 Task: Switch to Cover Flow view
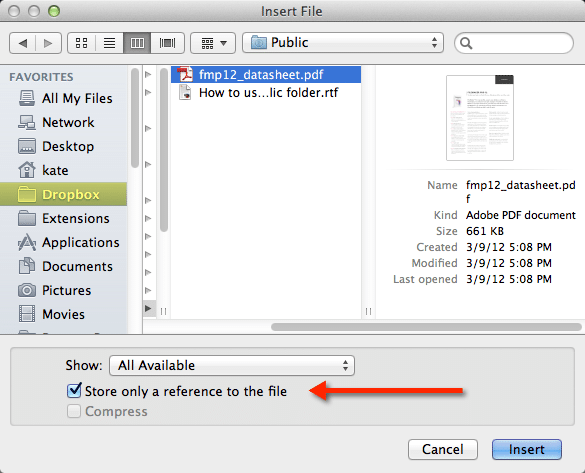coord(168,43)
